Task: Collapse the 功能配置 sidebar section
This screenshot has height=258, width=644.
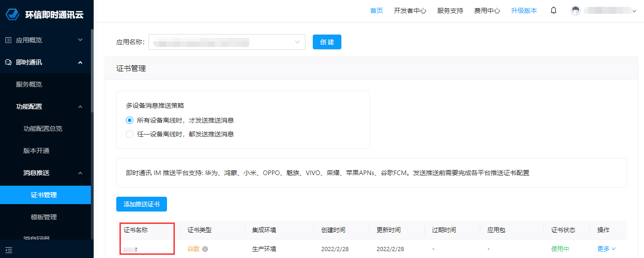Action: point(80,106)
